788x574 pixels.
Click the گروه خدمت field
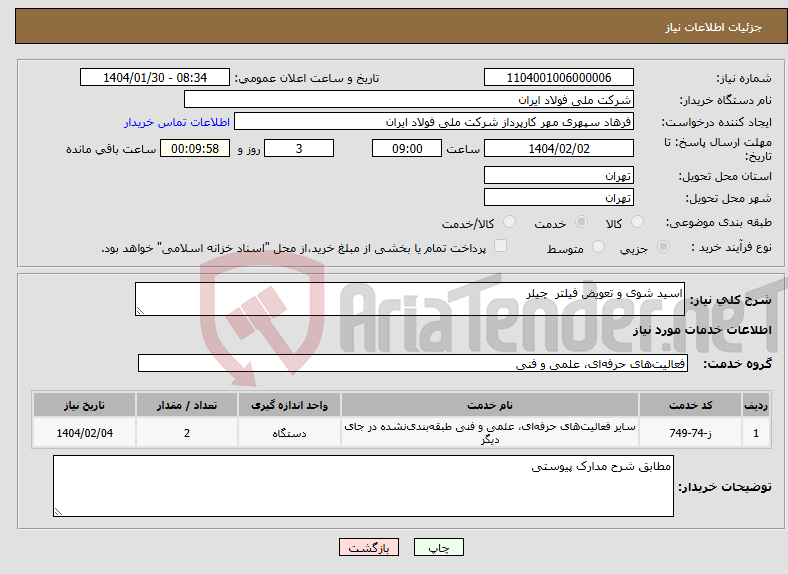[x=413, y=363]
